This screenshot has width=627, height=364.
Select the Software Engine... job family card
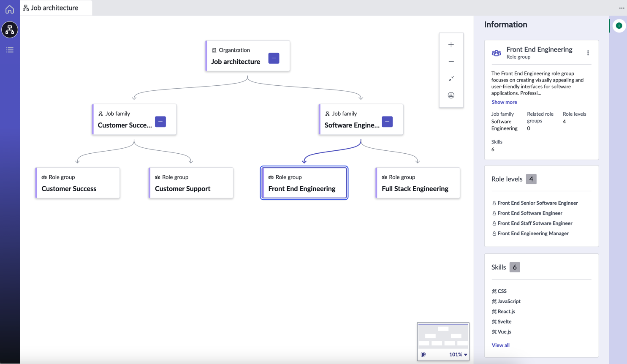(361, 120)
